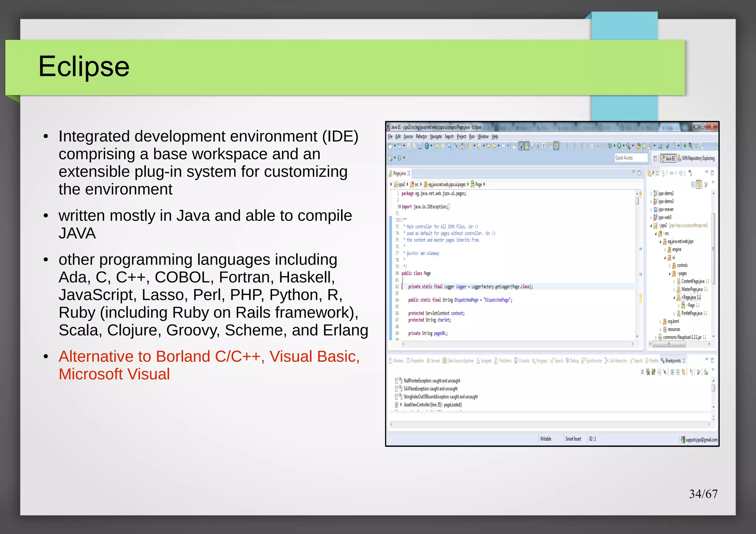Image resolution: width=756 pixels, height=534 pixels.
Task: Click the green Run button icon
Action: coord(619,146)
